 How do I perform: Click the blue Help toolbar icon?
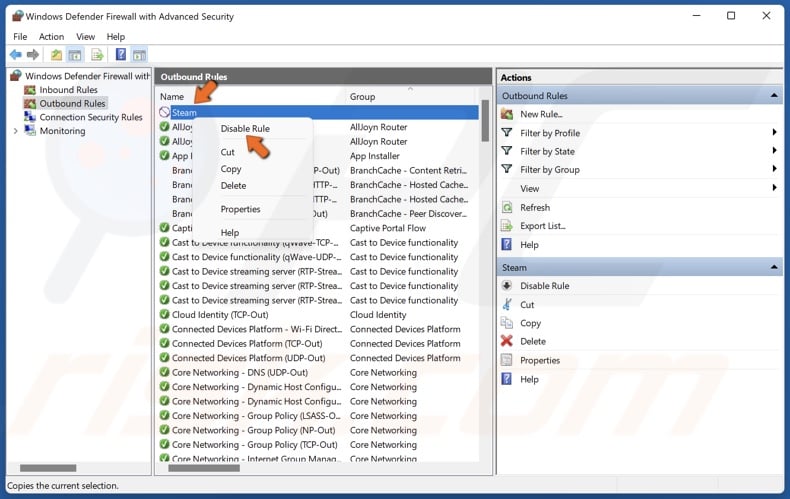coord(121,55)
